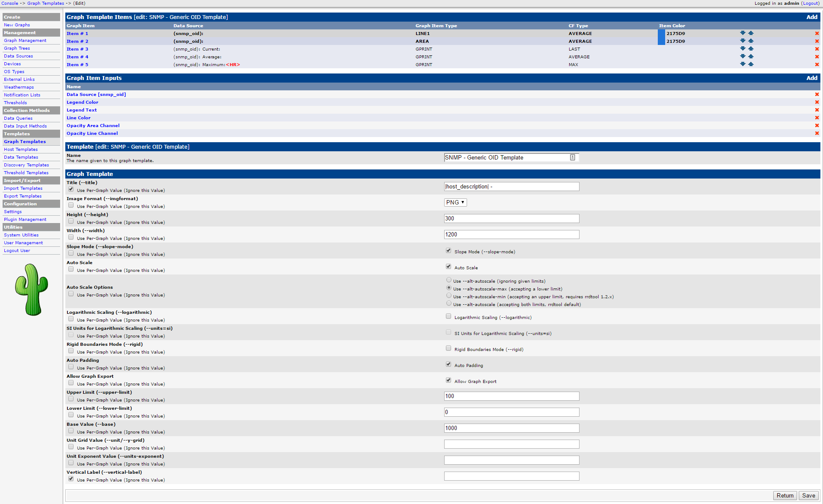
Task: Toggle Use Per-Graph Value for Vertical Label
Action: point(71,479)
